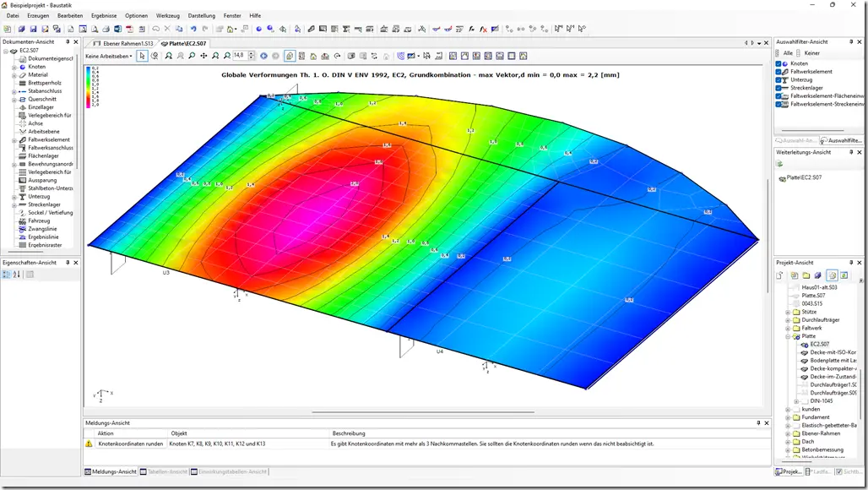Expand the Dach folder
This screenshot has width=868, height=490.
pos(788,442)
